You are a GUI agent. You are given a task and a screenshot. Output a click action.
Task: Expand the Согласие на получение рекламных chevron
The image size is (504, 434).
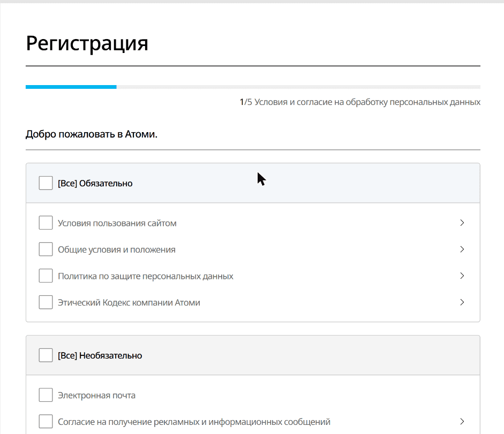(x=462, y=422)
